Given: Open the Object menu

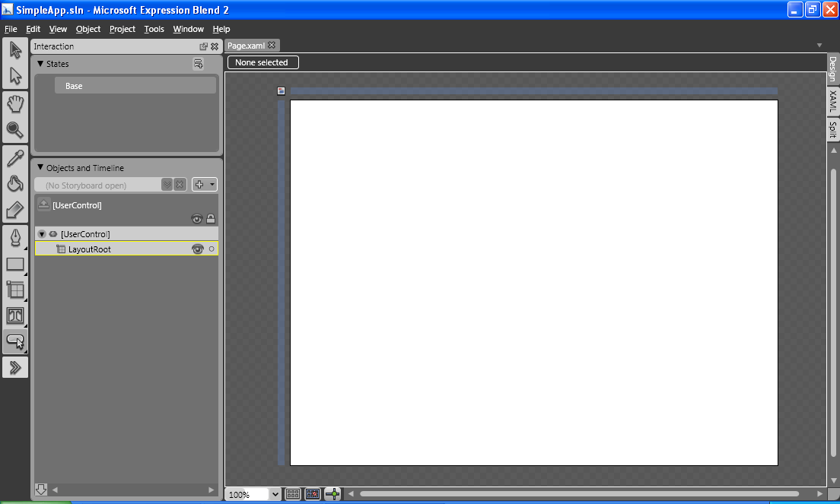Looking at the screenshot, I should point(87,29).
